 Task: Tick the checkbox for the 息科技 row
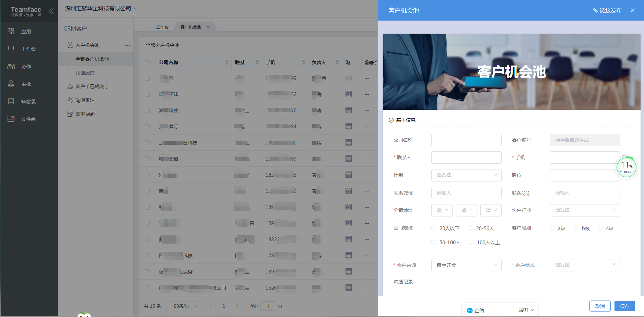tap(147, 143)
